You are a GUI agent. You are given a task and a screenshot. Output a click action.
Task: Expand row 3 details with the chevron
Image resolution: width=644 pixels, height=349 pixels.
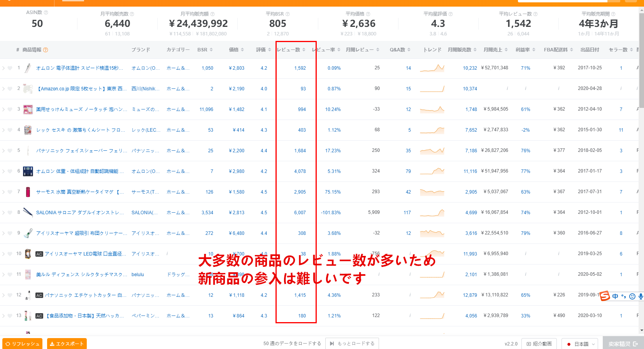(4, 109)
